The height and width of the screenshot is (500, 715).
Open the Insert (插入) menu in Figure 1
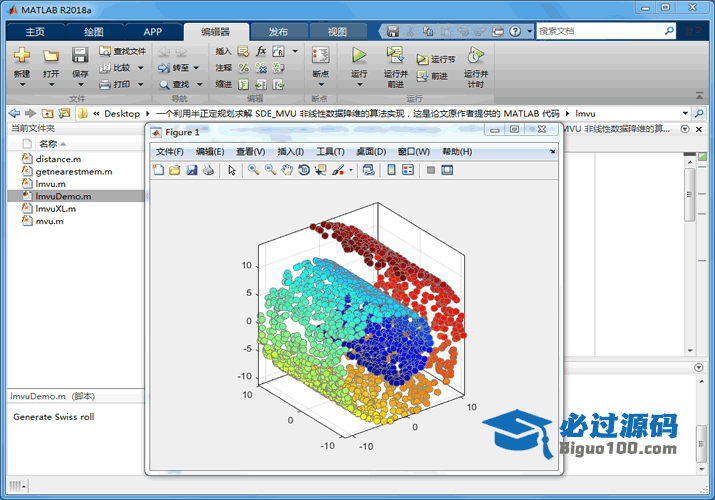point(290,152)
